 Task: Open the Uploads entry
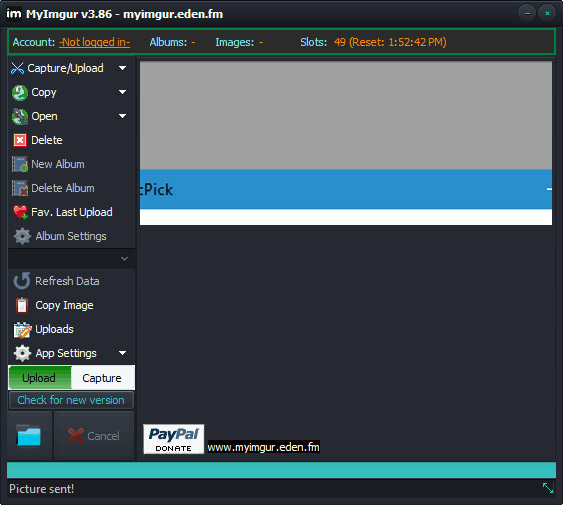pos(54,329)
